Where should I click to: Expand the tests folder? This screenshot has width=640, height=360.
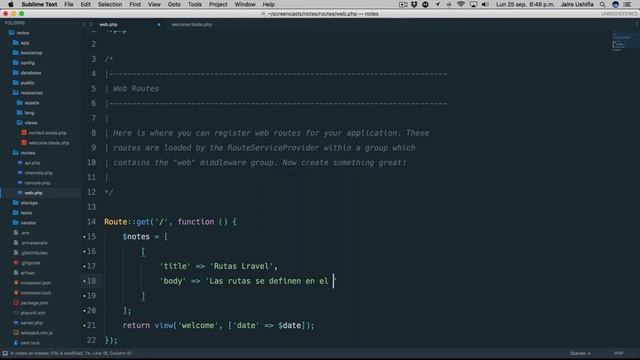pyautogui.click(x=22, y=213)
